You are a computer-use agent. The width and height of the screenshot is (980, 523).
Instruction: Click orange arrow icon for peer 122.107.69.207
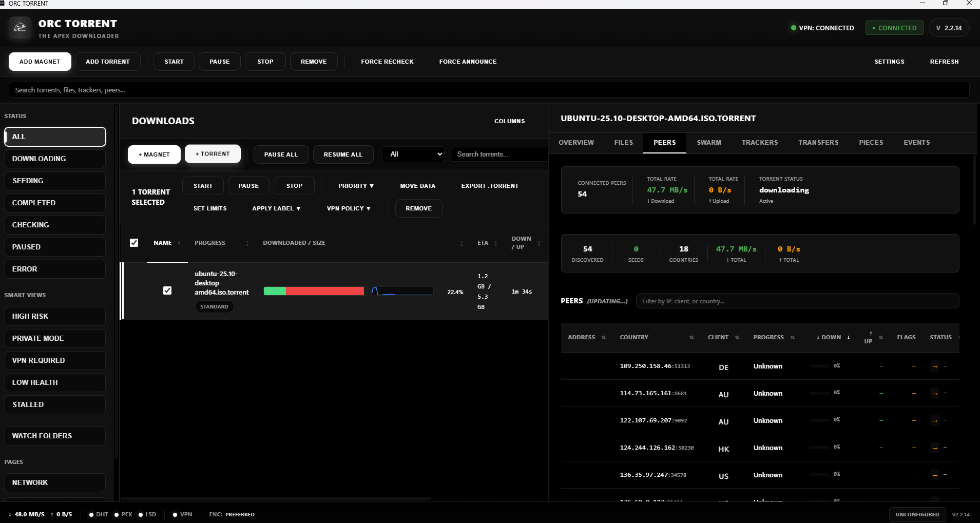point(935,421)
